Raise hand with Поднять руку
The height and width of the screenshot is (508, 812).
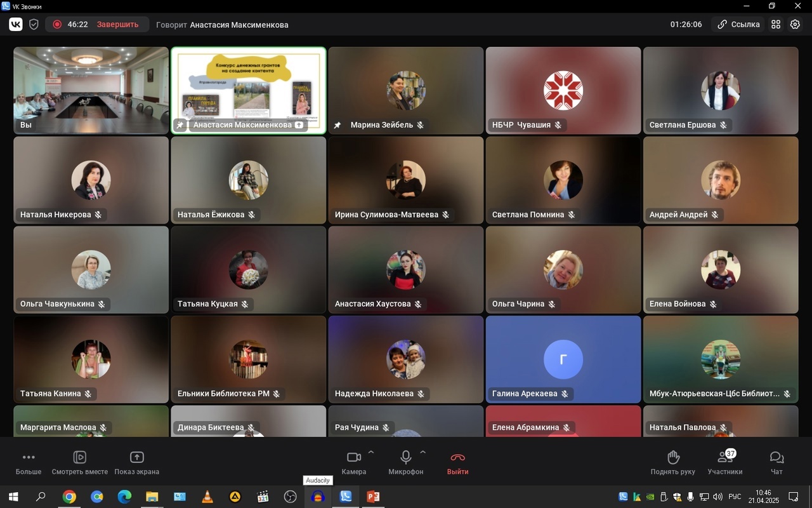[672, 462]
